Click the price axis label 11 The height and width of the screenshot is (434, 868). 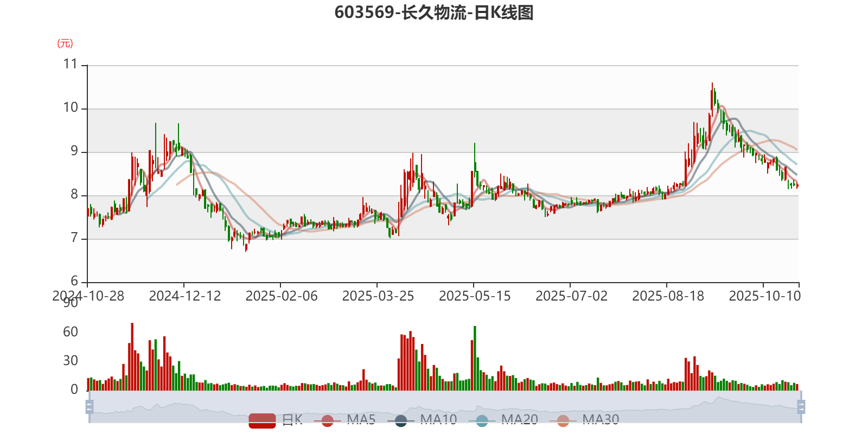[x=71, y=64]
